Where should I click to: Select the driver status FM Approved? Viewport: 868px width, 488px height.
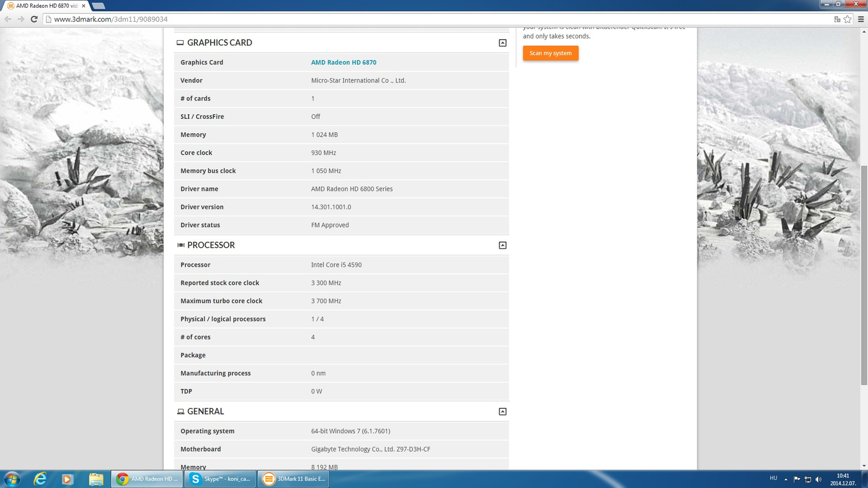[330, 225]
